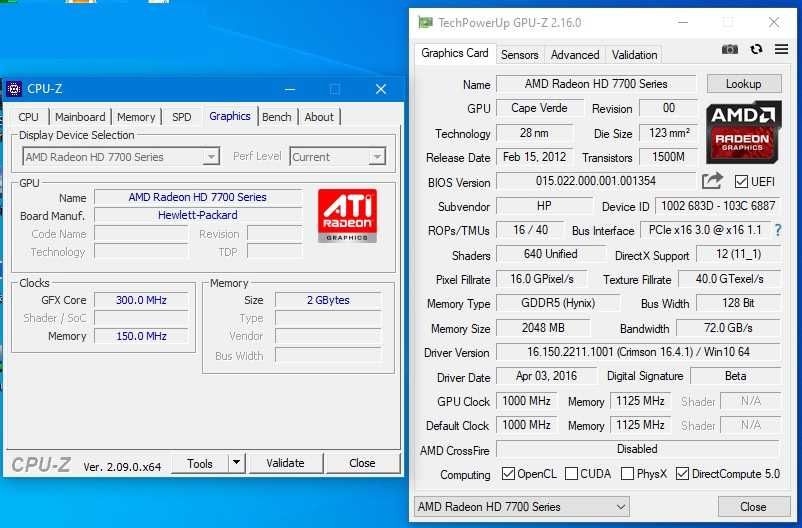Click the Close button in GPU-Z
Screen dimensions: 802x528
pyautogui.click(x=753, y=507)
